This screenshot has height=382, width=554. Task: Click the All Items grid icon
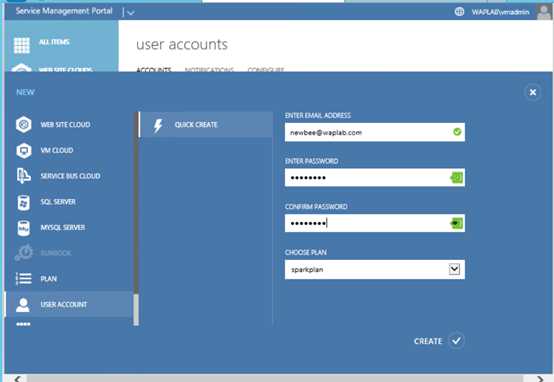click(x=22, y=45)
